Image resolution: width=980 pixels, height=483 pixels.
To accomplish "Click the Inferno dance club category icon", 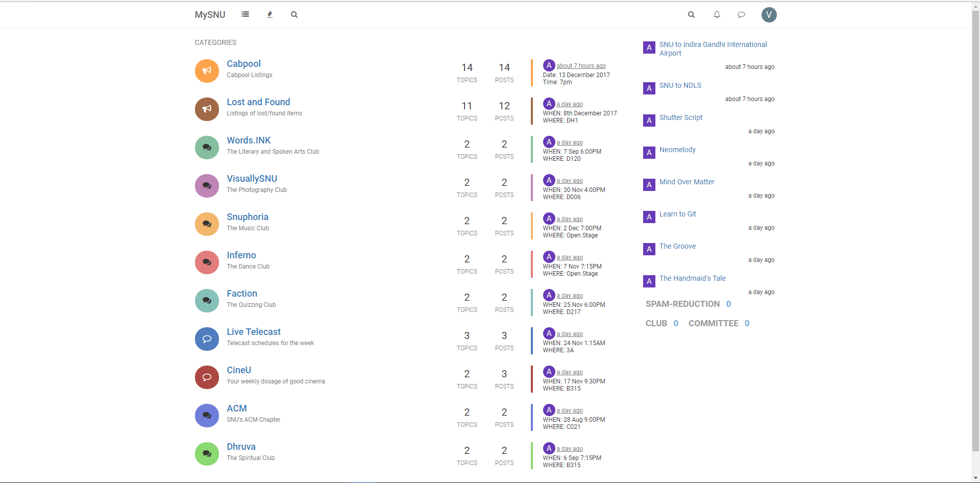I will [x=206, y=262].
